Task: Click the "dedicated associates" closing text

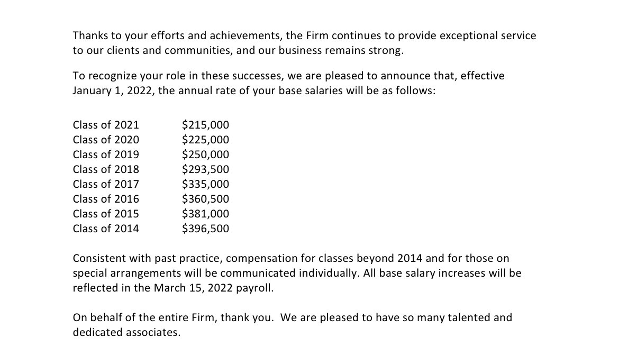Action: click(x=126, y=333)
